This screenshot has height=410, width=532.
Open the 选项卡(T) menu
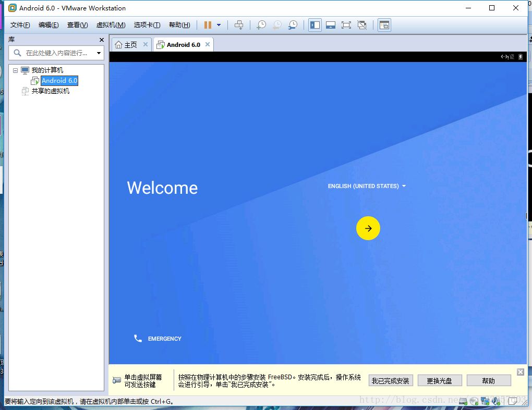click(x=147, y=24)
